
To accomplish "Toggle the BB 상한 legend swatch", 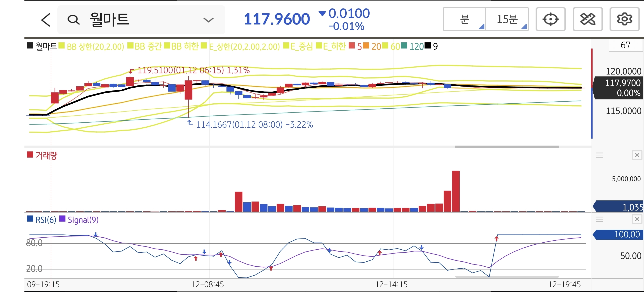I will pyautogui.click(x=62, y=46).
